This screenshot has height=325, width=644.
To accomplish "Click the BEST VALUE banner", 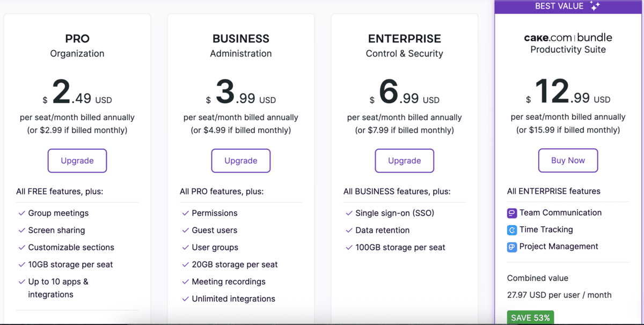I will 568,6.
